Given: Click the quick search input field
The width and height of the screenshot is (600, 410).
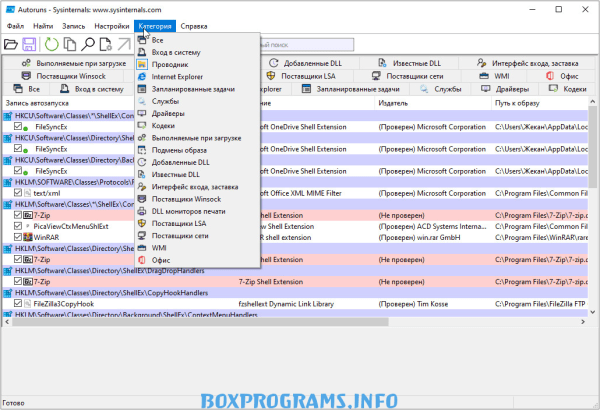Looking at the screenshot, I should coord(307,45).
